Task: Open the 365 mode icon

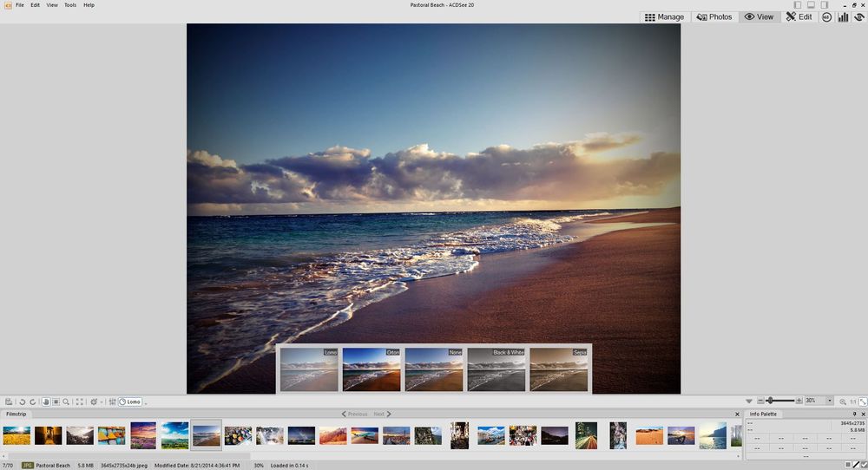Action: point(826,17)
